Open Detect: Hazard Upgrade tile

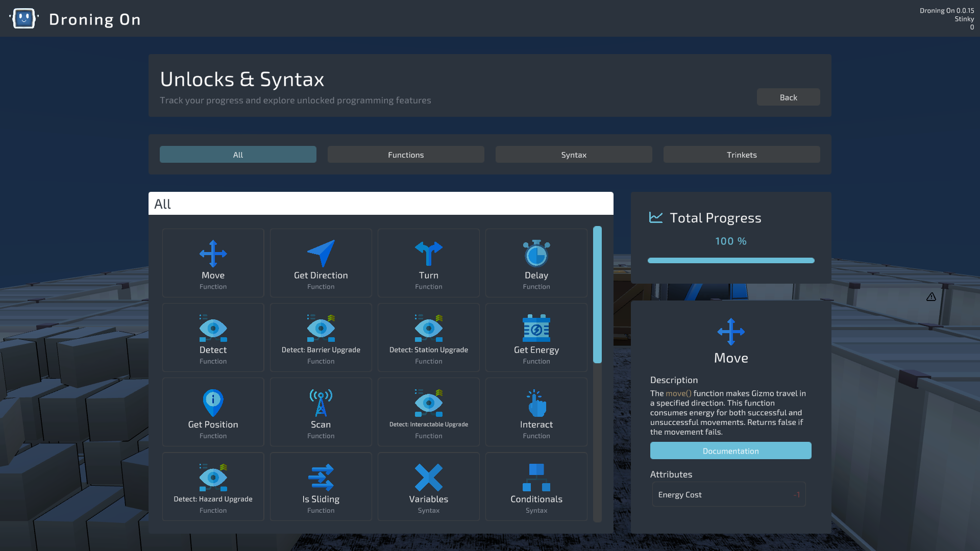click(x=213, y=486)
